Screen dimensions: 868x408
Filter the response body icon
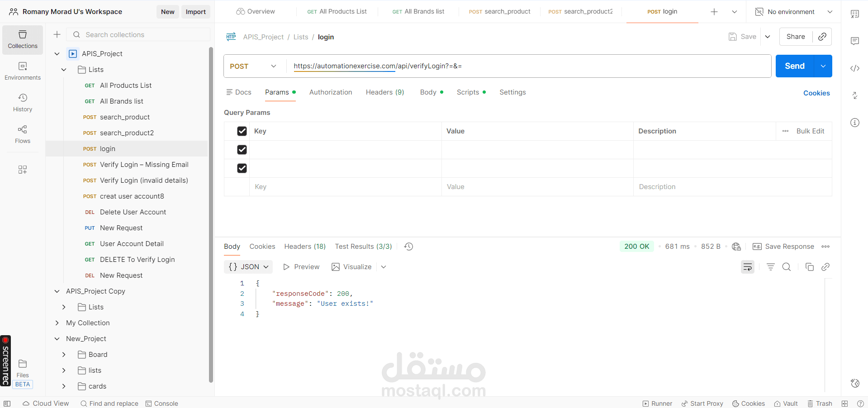pyautogui.click(x=771, y=267)
